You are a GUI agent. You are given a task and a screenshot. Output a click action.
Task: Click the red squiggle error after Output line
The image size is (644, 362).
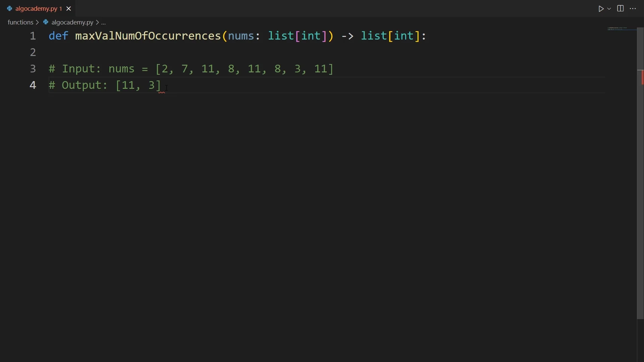[x=162, y=92]
